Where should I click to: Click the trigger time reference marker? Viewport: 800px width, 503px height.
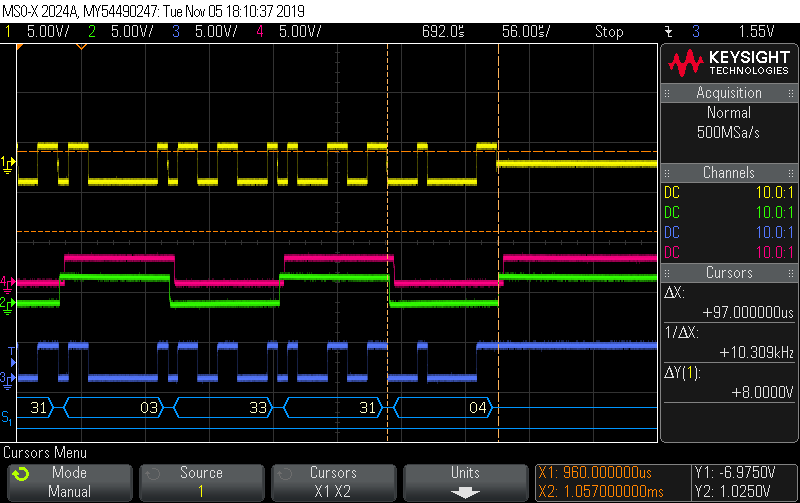(81, 47)
